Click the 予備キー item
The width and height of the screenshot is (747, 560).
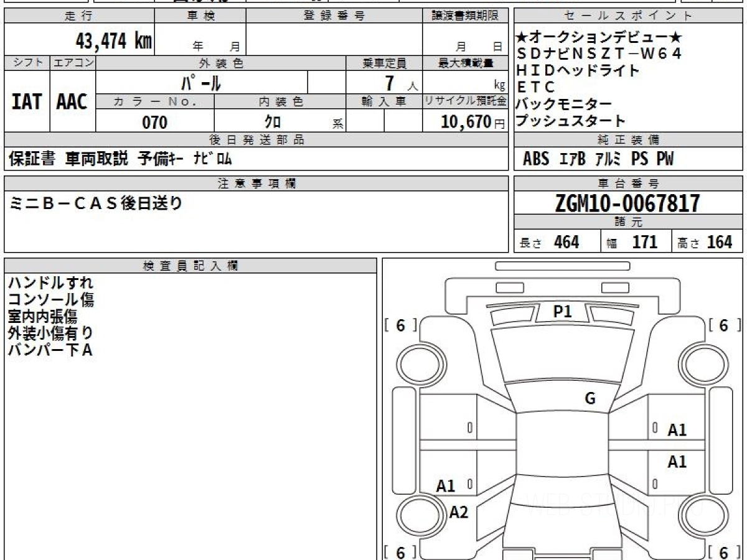click(160, 159)
